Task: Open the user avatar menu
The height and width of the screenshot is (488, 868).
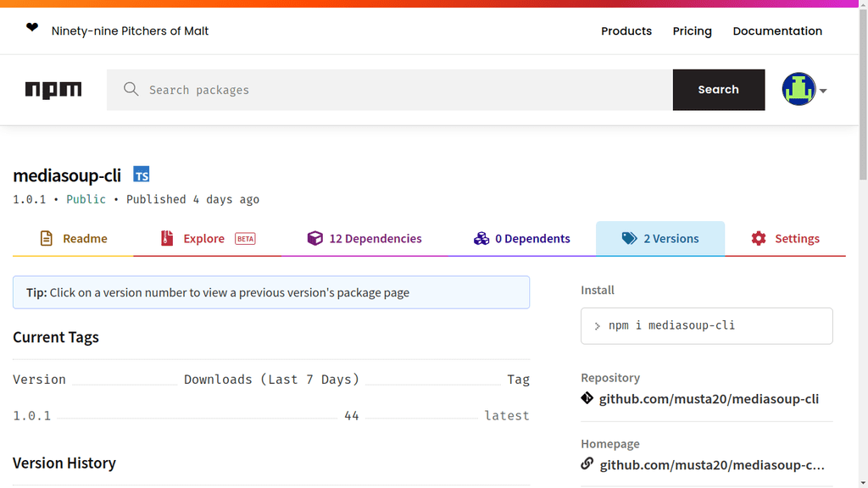Action: click(798, 89)
